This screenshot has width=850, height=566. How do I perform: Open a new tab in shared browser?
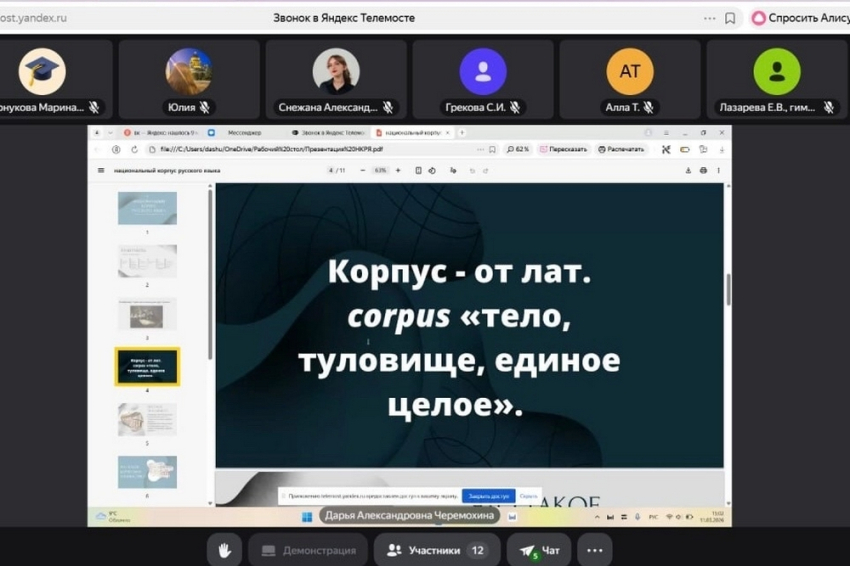pyautogui.click(x=462, y=132)
